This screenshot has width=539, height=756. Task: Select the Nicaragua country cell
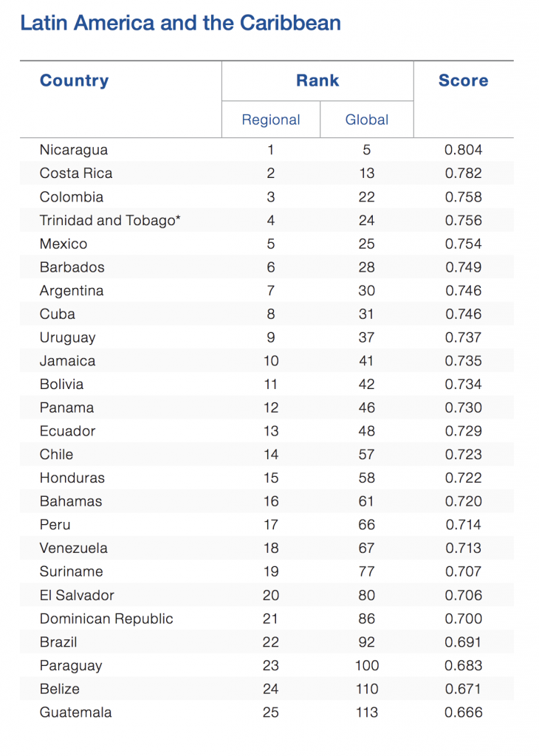tap(74, 150)
